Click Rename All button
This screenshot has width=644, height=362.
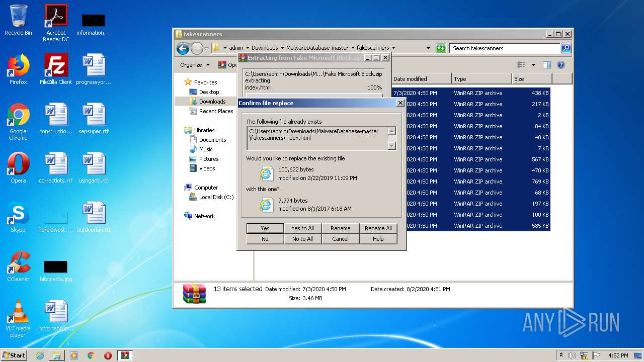click(x=378, y=228)
